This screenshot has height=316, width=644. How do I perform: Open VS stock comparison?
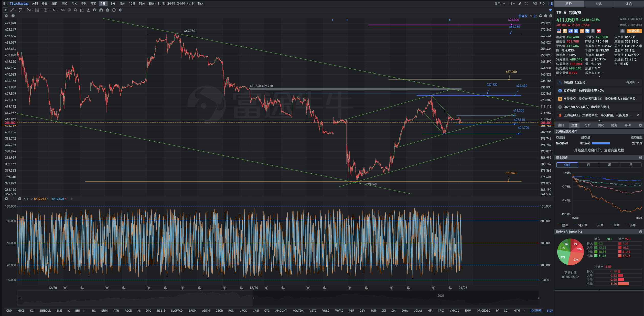coord(535,4)
